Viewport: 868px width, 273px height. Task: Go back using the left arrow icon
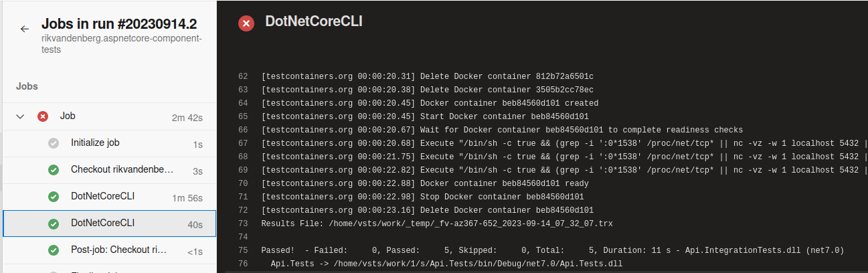[25, 29]
